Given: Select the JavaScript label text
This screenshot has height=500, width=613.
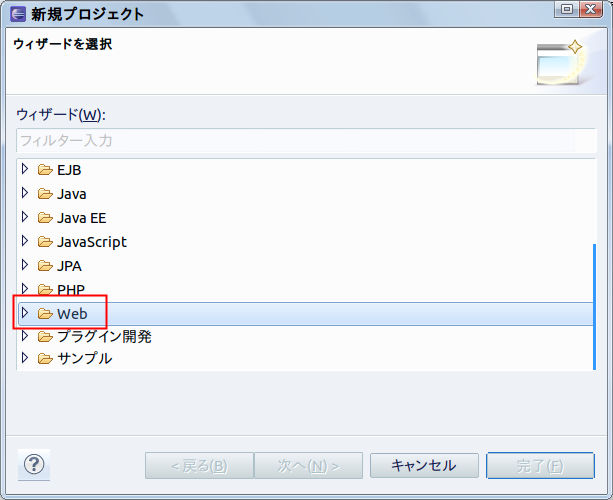Looking at the screenshot, I should [92, 242].
